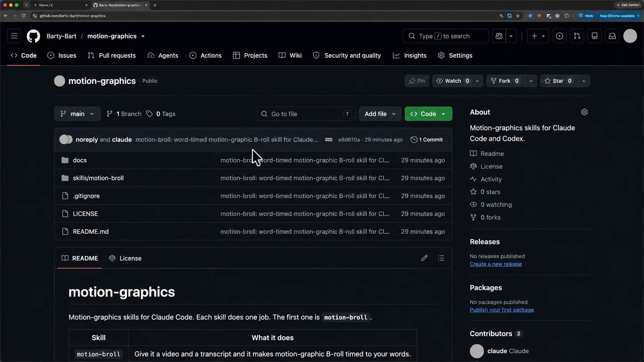Expand the Fork options dropdown arrow
This screenshot has width=644, height=362.
(x=531, y=81)
